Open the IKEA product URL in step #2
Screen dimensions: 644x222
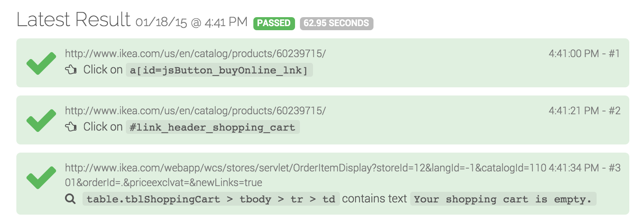coord(195,111)
